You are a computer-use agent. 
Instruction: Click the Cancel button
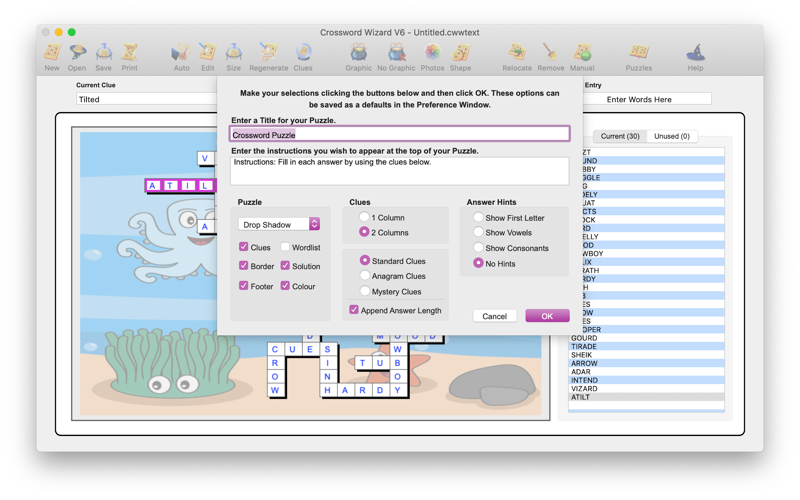tap(494, 316)
